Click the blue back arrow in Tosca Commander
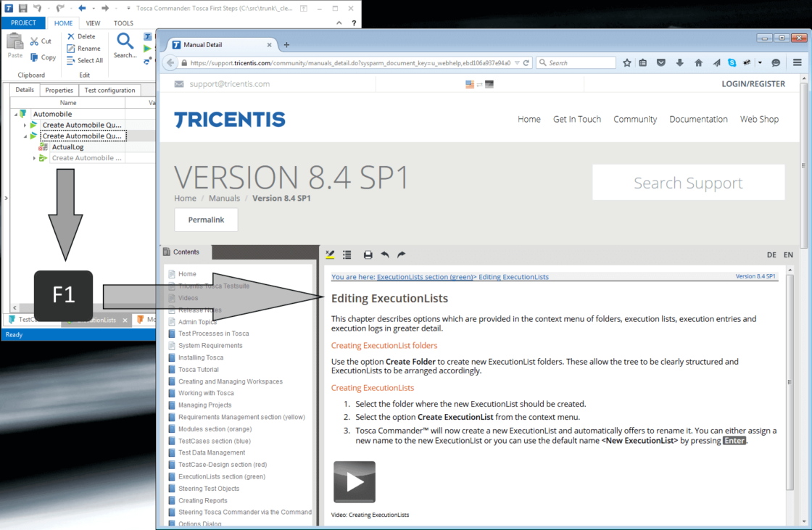Viewport: 812px width, 530px height. [82, 8]
